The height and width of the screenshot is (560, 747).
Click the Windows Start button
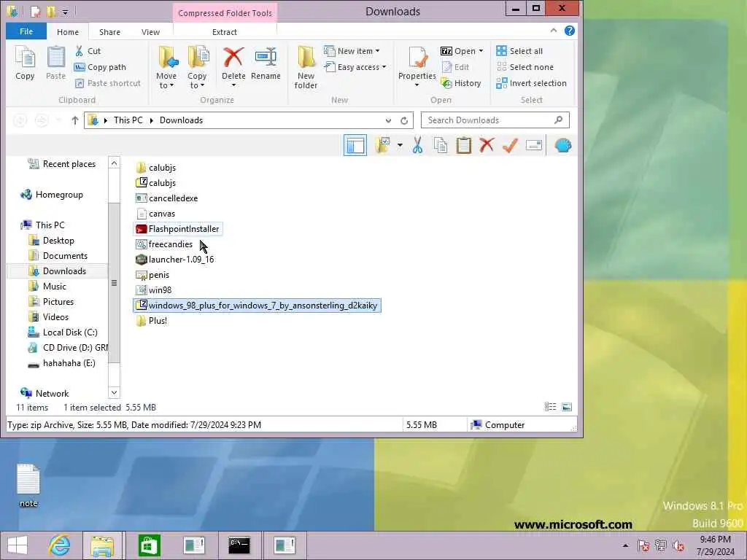coord(18,545)
